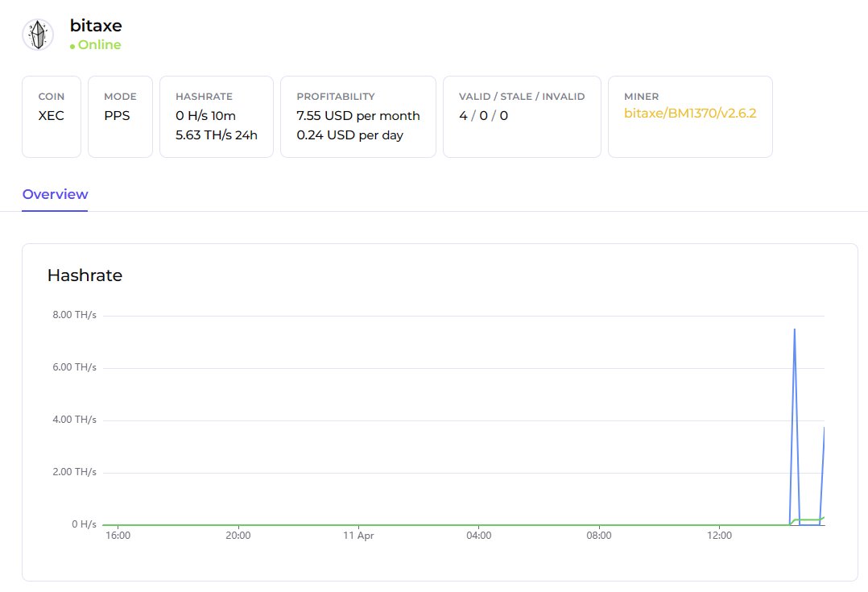This screenshot has height=592, width=868.
Task: Click the green Online status label
Action: 99,45
